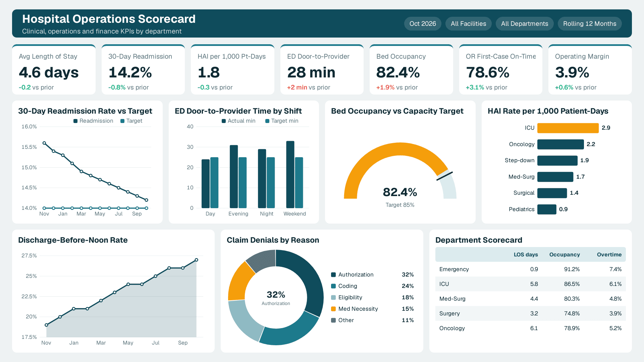
Task: Click the Weekend actual minutes bar
Action: click(x=290, y=175)
